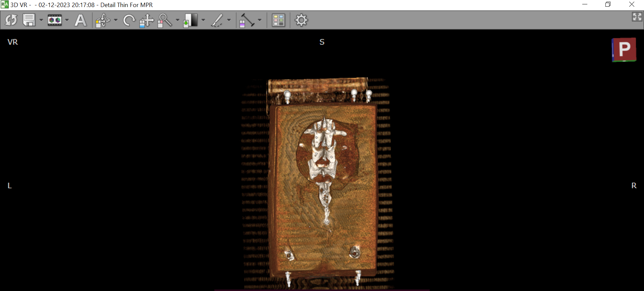Click the movie export filmstrip icon
Screen dimensions: 644x291
click(55, 20)
